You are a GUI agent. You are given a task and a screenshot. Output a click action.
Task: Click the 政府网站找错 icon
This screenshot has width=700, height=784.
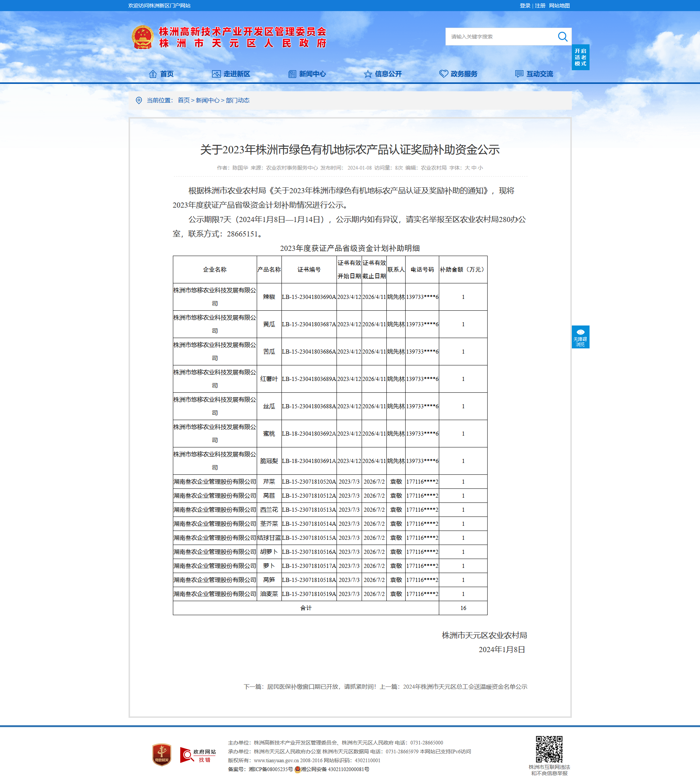(198, 755)
